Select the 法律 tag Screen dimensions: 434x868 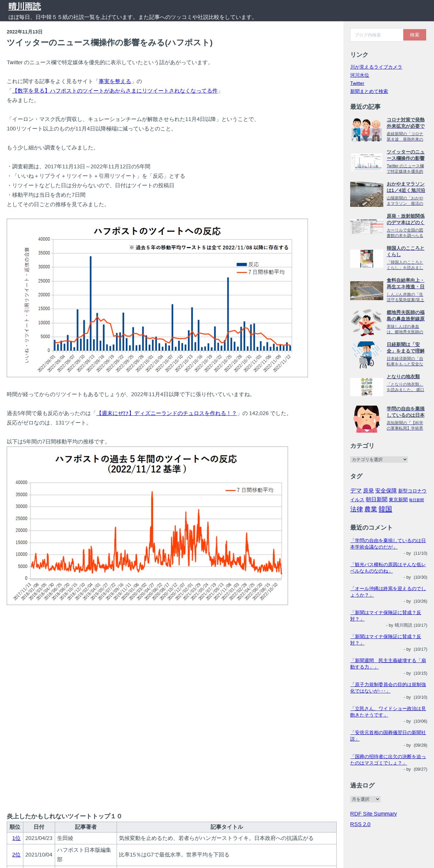[357, 509]
